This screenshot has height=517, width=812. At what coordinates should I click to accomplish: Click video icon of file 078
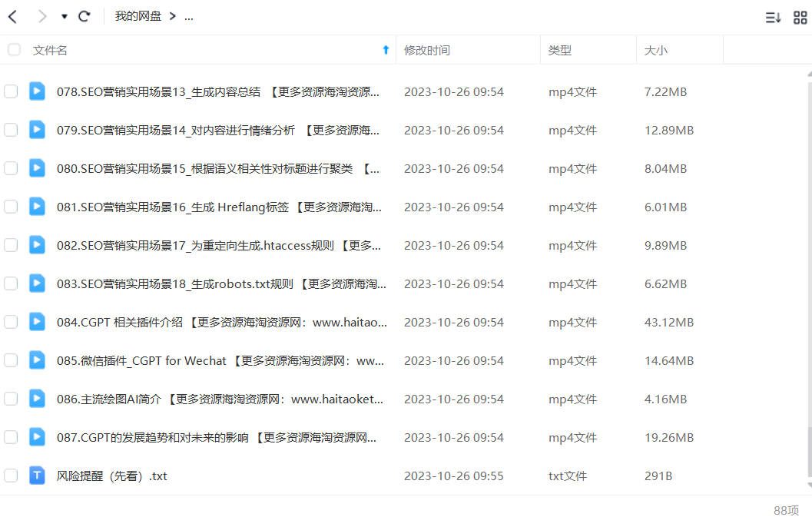pos(37,91)
